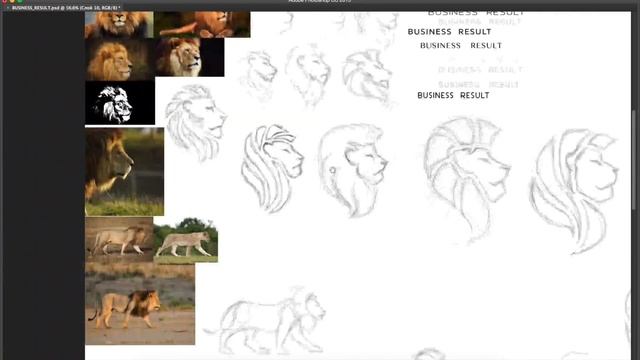Viewport: 640px width, 360px height.
Task: Select the male lion walking left photo
Action: click(119, 240)
